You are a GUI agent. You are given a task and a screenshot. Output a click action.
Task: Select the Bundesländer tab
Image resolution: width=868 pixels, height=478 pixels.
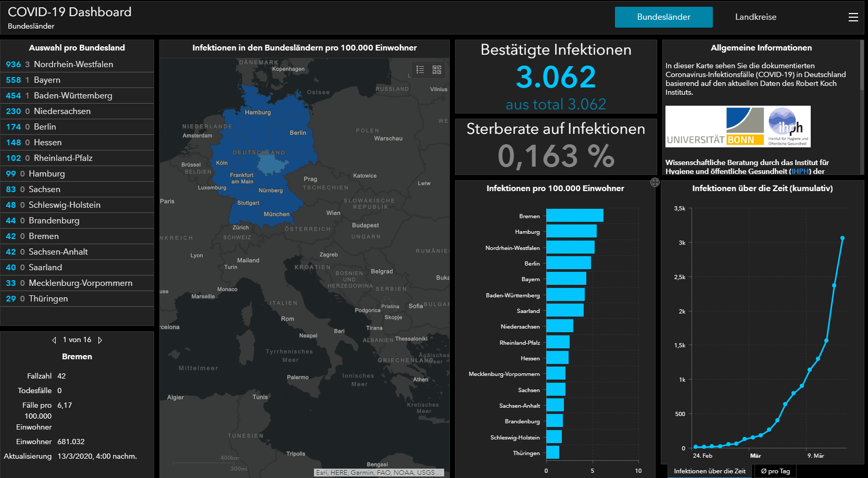coord(664,17)
